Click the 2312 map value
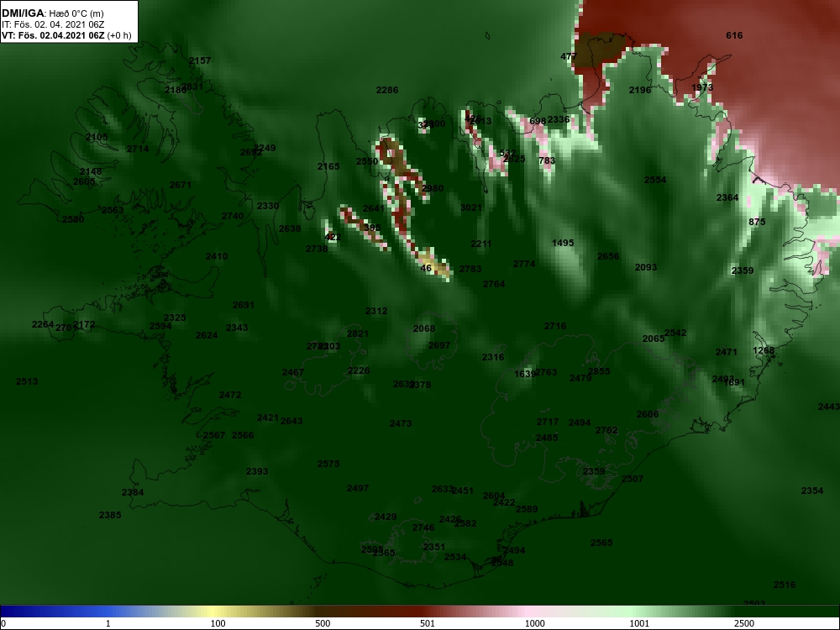The height and width of the screenshot is (630, 840). coord(376,311)
